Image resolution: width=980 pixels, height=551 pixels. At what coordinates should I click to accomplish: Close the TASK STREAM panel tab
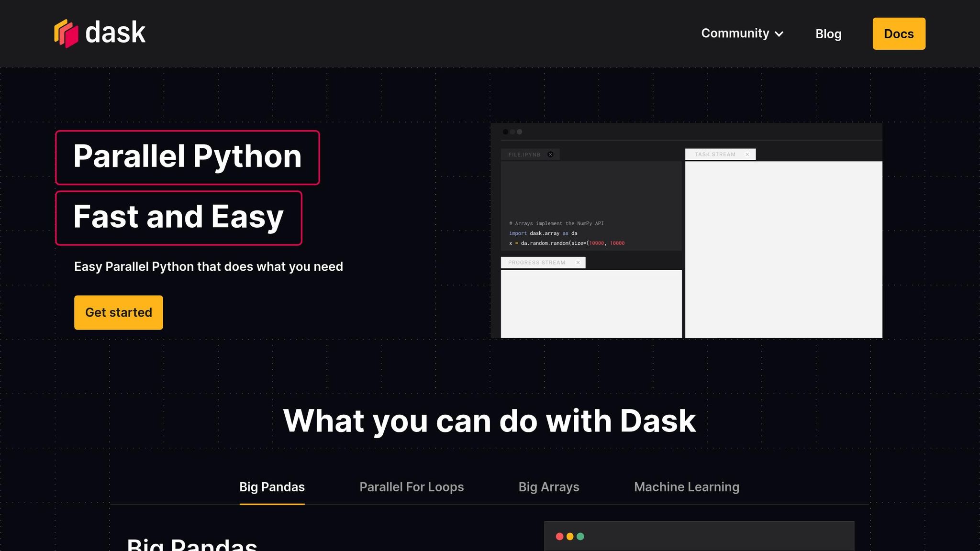[747, 154]
